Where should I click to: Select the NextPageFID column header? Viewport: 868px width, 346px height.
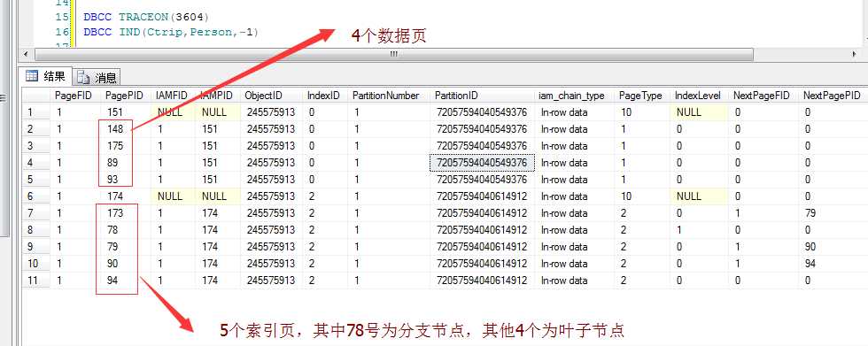763,96
